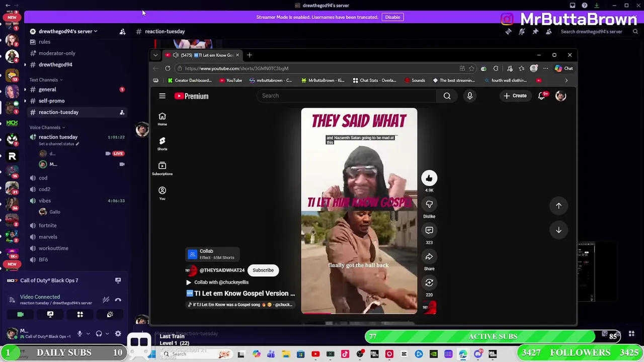
Task: Toggle Discord headphone deafen
Action: coord(99,333)
